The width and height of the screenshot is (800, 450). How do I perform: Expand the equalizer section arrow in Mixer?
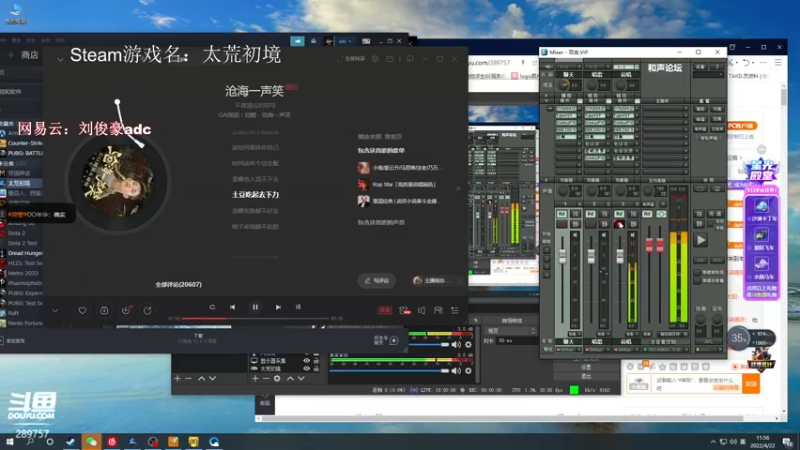click(x=546, y=180)
